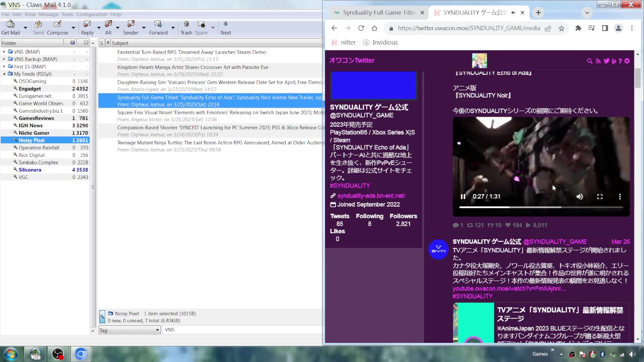Open the Invidious bookmark
This screenshot has height=362, width=644.
coord(380,43)
